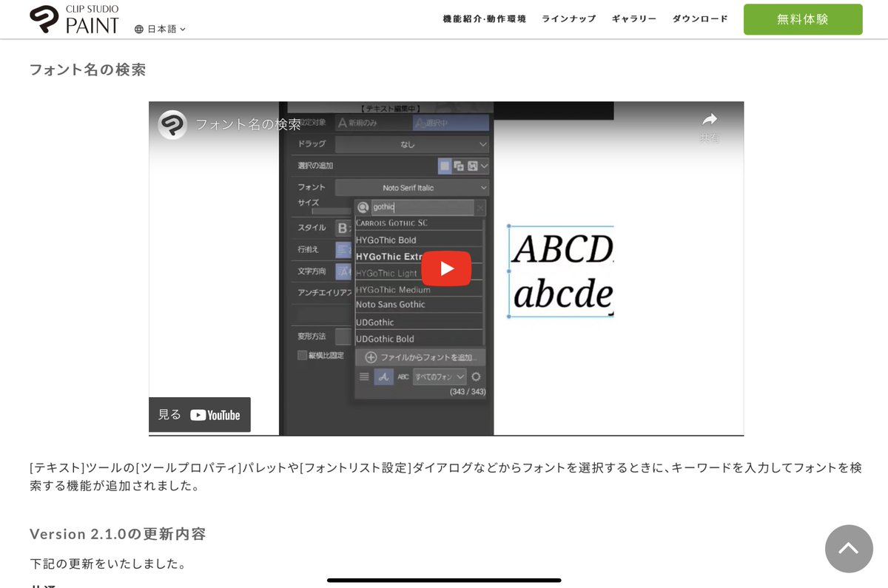
Task: Click the 見る YouTube button
Action: (200, 415)
